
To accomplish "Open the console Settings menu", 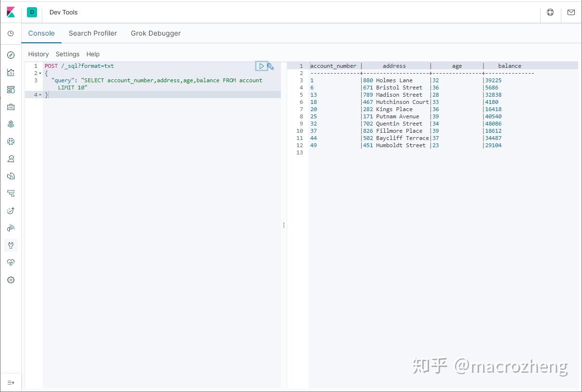I will pyautogui.click(x=67, y=54).
